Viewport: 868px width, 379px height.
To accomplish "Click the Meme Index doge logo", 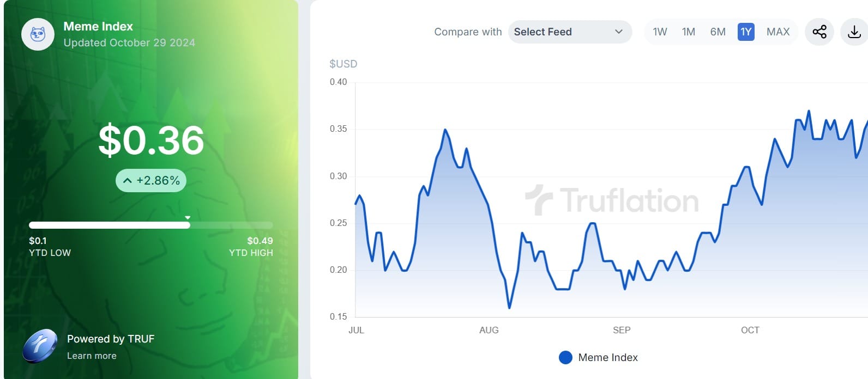I will click(37, 34).
